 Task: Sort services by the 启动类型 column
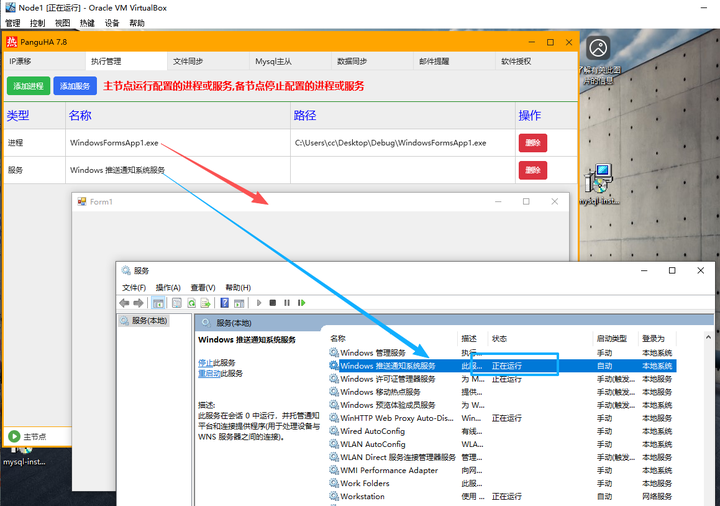[612, 338]
